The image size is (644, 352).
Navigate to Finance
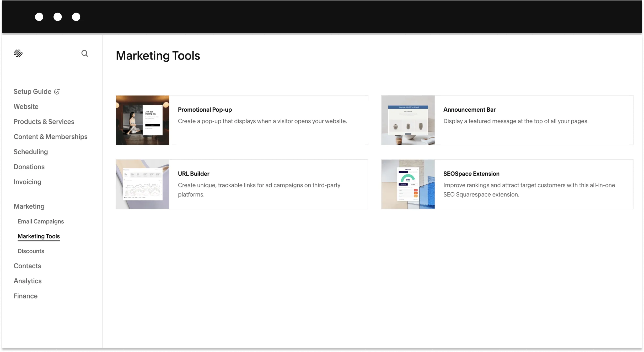[25, 296]
